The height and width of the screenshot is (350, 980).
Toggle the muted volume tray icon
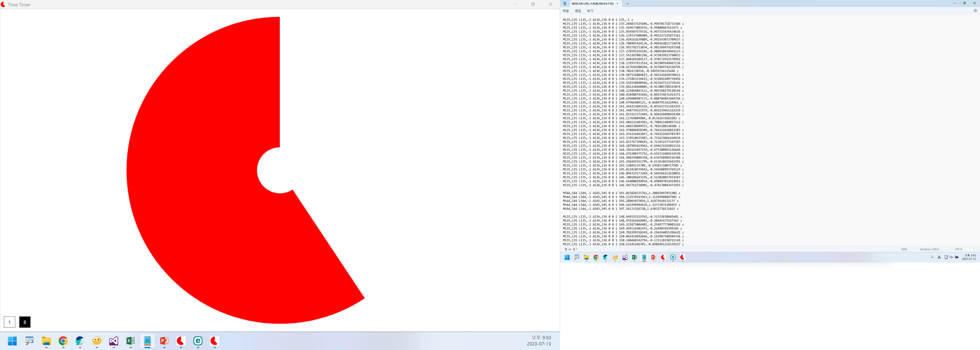(952, 257)
